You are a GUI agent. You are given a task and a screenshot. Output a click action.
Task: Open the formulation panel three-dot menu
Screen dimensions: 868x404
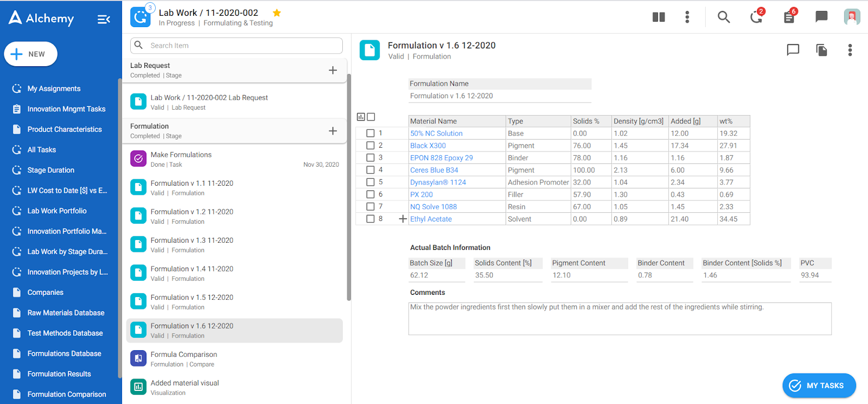click(850, 50)
